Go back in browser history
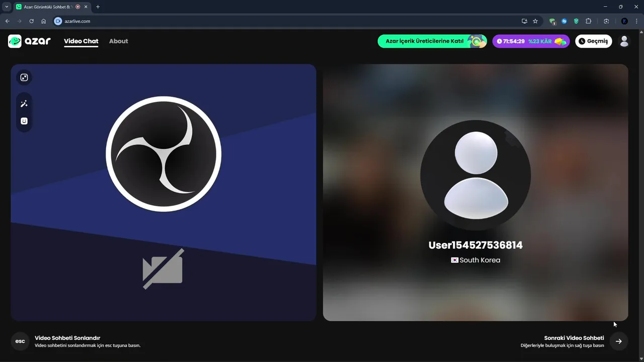The height and width of the screenshot is (362, 644). [x=7, y=21]
